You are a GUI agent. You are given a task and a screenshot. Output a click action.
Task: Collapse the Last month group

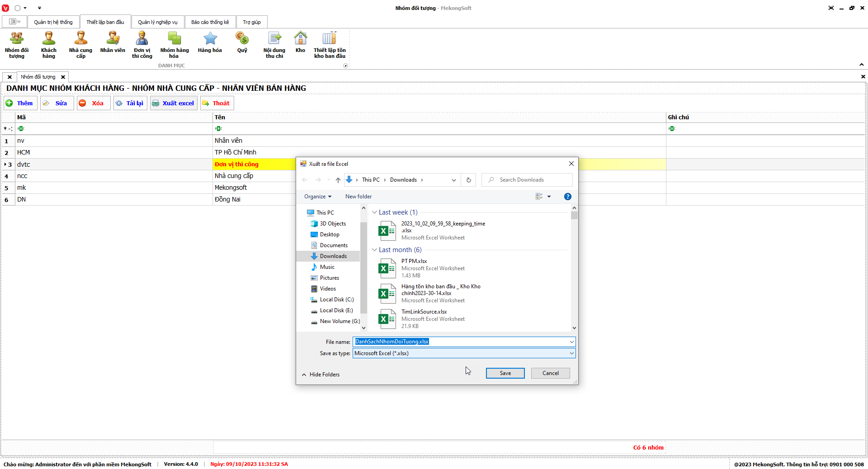374,250
